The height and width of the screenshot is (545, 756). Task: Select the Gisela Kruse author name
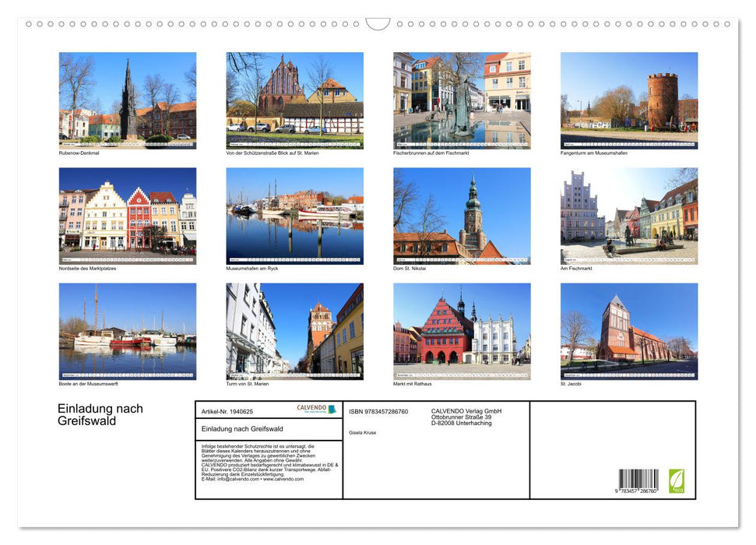tap(362, 432)
